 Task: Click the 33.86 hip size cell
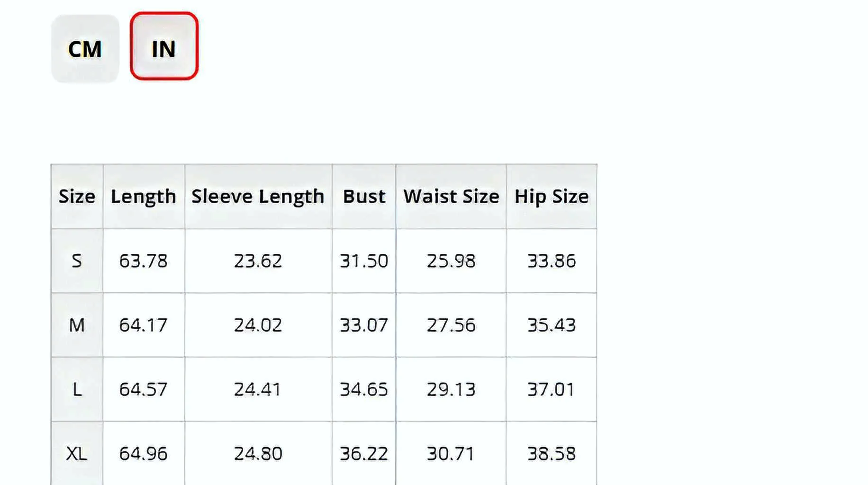point(552,261)
